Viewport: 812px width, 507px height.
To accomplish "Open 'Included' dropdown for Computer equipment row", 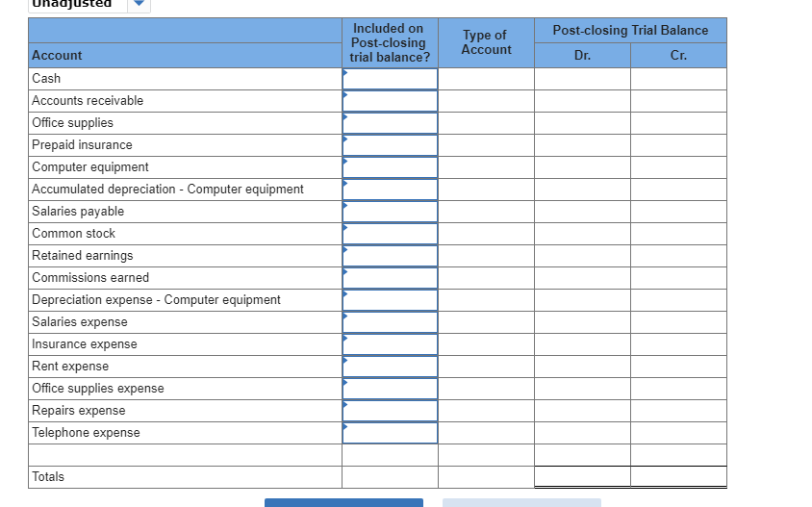I will click(390, 167).
